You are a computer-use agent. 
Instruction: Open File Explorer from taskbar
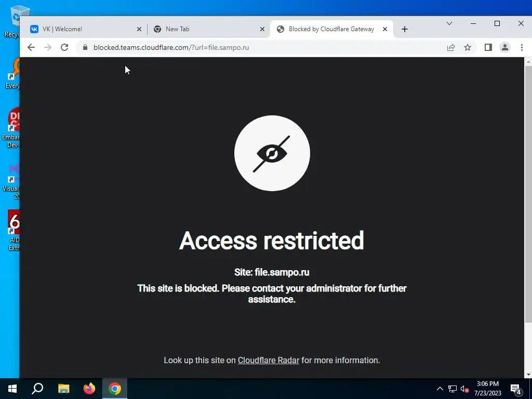click(63, 389)
